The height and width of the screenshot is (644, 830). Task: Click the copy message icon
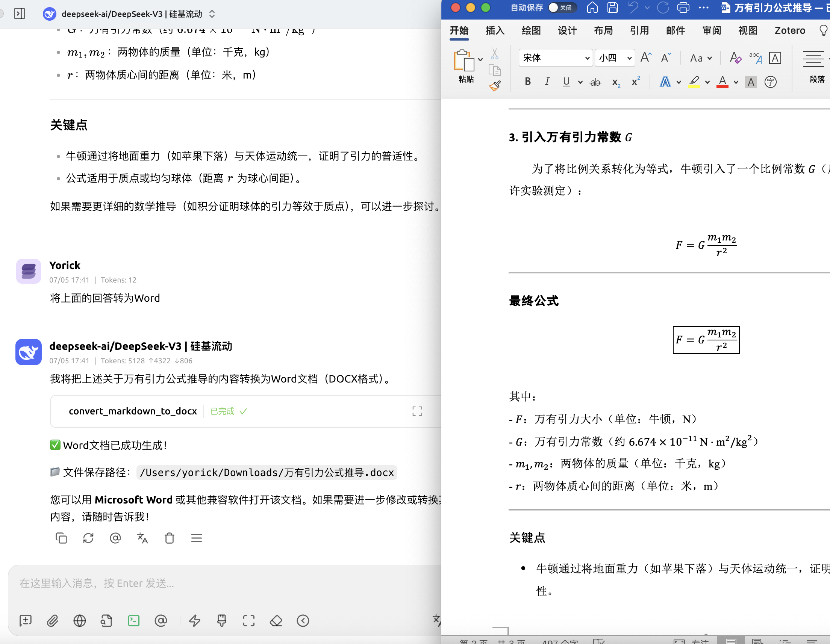(x=61, y=538)
